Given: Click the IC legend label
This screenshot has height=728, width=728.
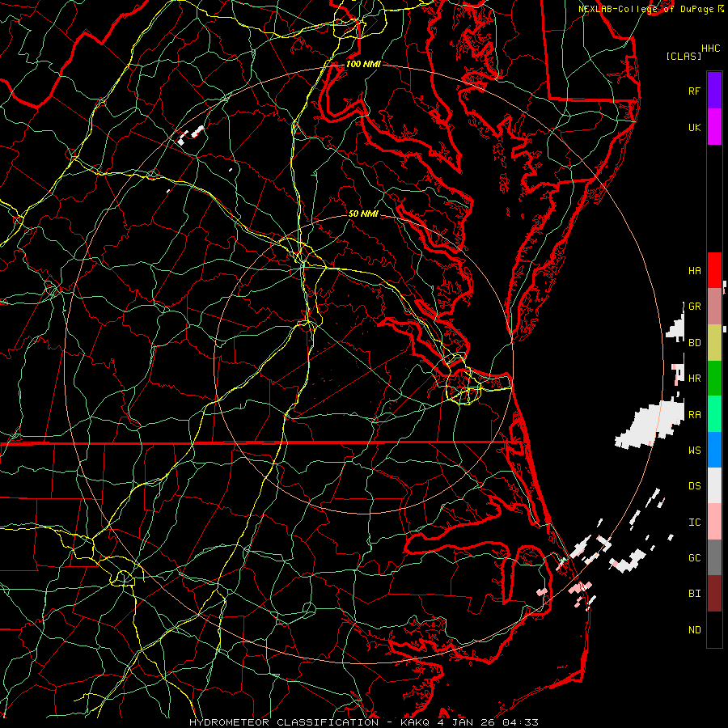Looking at the screenshot, I should pos(694,522).
